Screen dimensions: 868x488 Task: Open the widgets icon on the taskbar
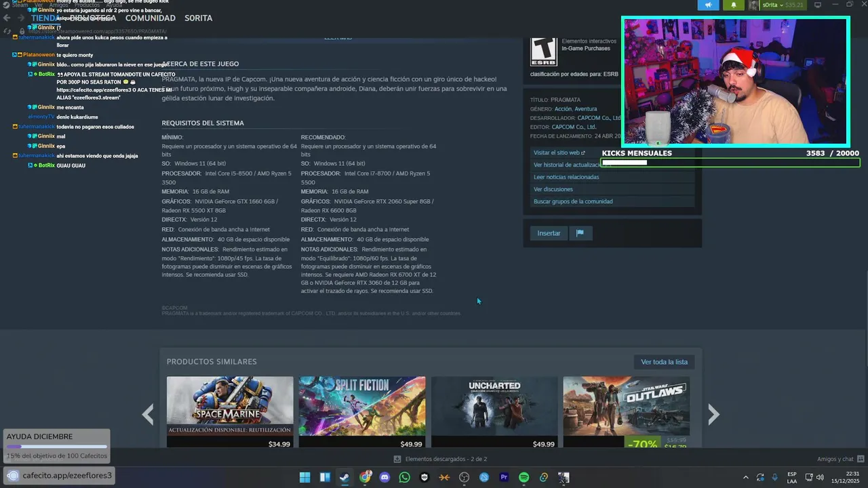[325, 477]
